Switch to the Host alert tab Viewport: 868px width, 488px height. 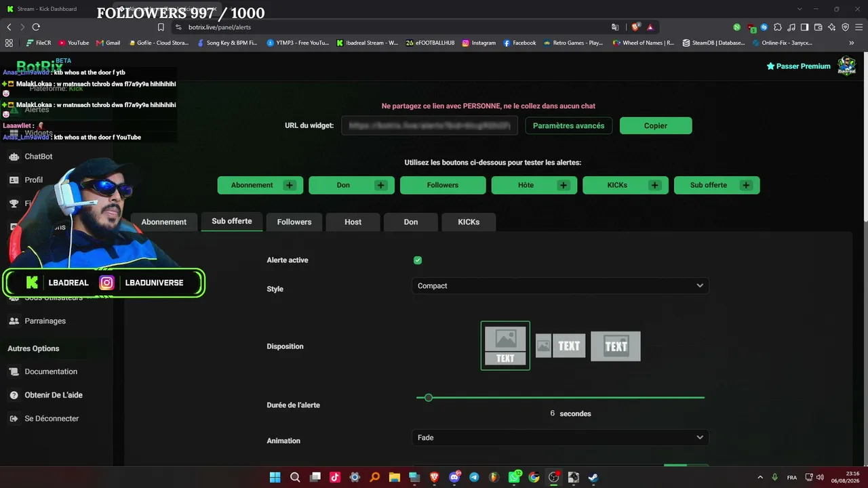pos(353,222)
